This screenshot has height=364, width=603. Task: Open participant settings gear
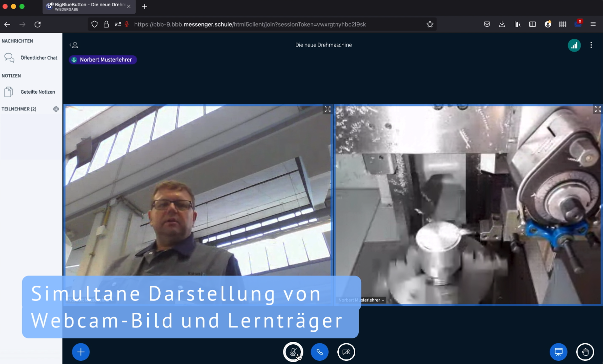tap(56, 109)
